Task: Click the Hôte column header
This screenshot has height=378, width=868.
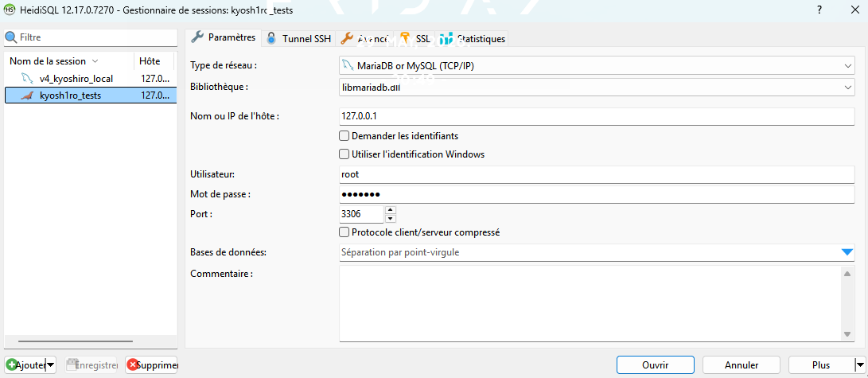Action: point(155,61)
